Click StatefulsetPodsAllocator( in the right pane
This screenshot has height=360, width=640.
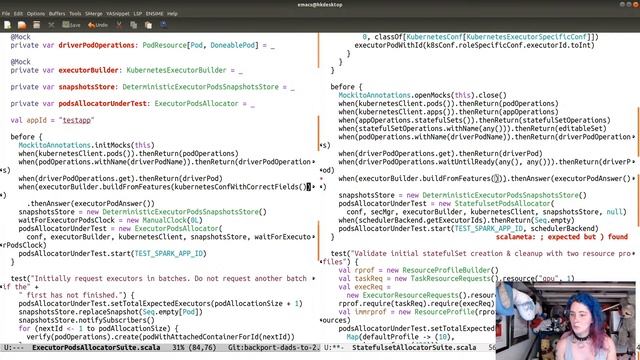[504, 204]
